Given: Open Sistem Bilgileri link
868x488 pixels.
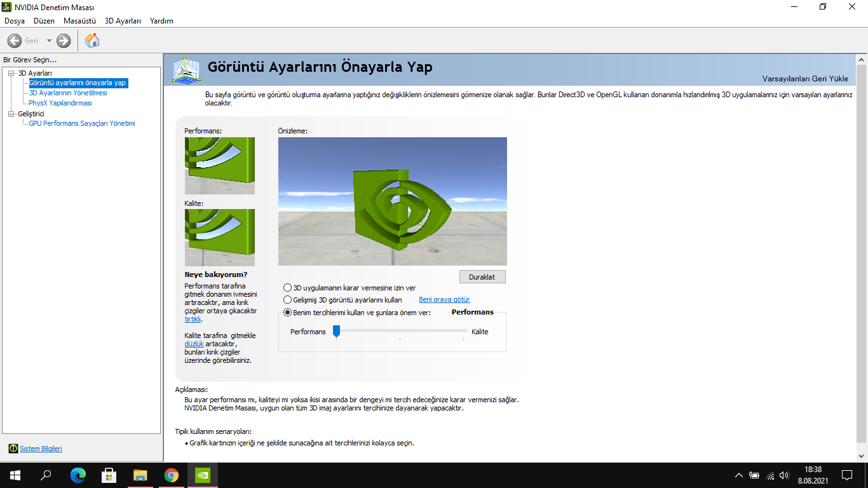Looking at the screenshot, I should 41,449.
